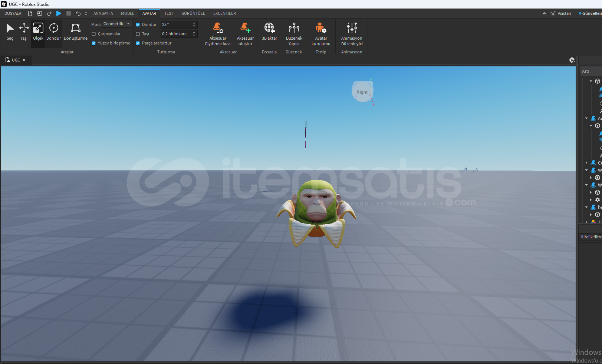Open Avatar kurulumu setup tool
This screenshot has height=364, width=602.
321,34
